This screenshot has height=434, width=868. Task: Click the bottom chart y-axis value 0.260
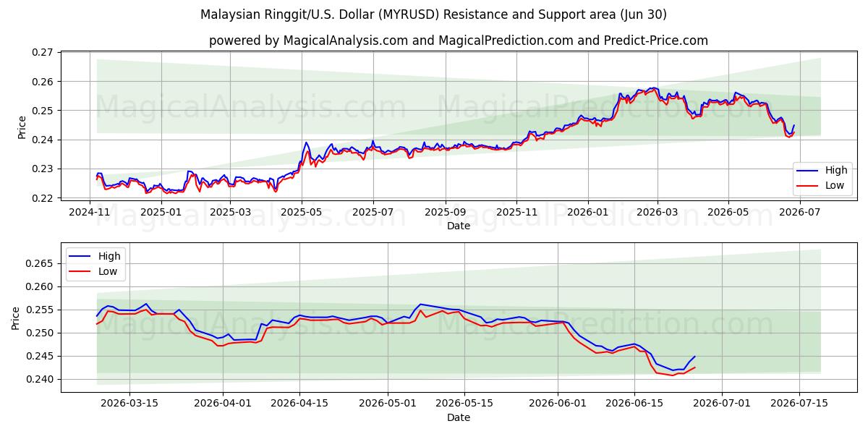(41, 287)
